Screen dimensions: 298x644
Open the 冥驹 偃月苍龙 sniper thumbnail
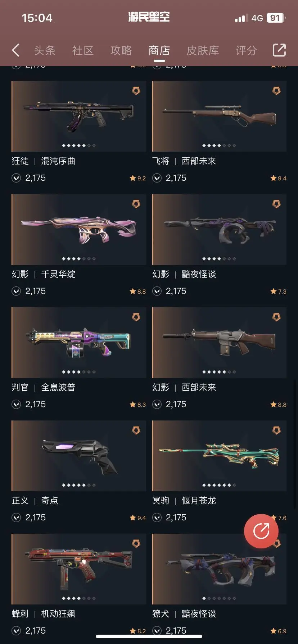click(219, 456)
